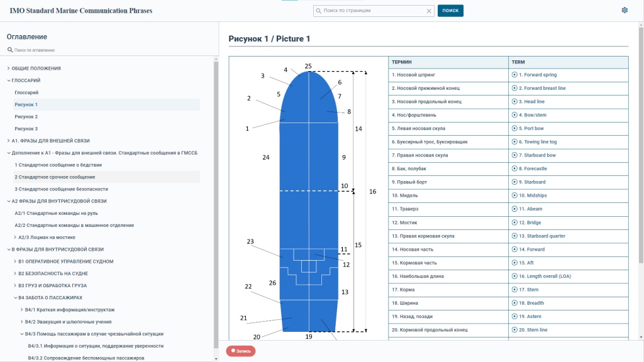The width and height of the screenshot is (644, 362).
Task: Collapse the ГЛОССАРИЙ section
Action: [9, 80]
